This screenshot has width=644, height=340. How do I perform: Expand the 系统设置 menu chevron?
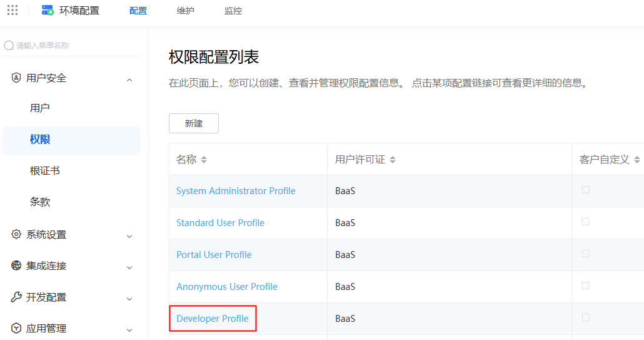pos(129,237)
